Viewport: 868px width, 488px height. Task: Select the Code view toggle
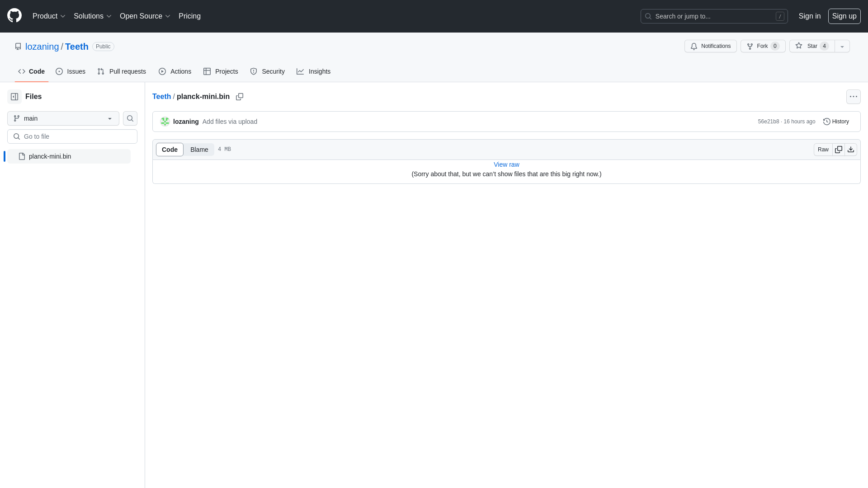click(170, 150)
